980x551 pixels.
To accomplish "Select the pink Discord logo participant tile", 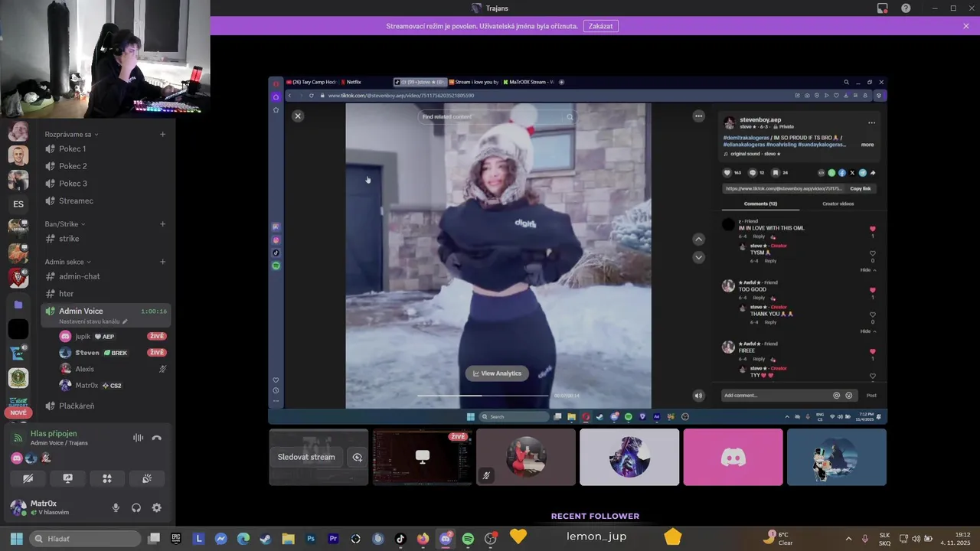I will point(733,457).
